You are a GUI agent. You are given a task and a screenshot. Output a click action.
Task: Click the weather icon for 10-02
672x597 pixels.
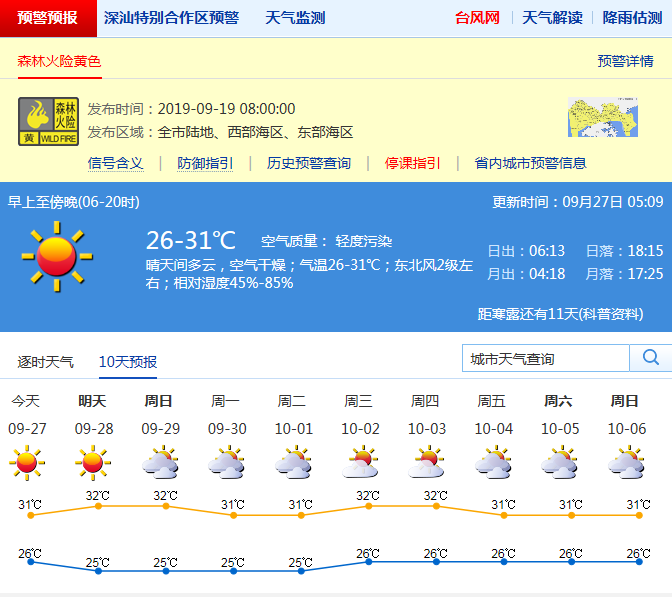pyautogui.click(x=359, y=463)
